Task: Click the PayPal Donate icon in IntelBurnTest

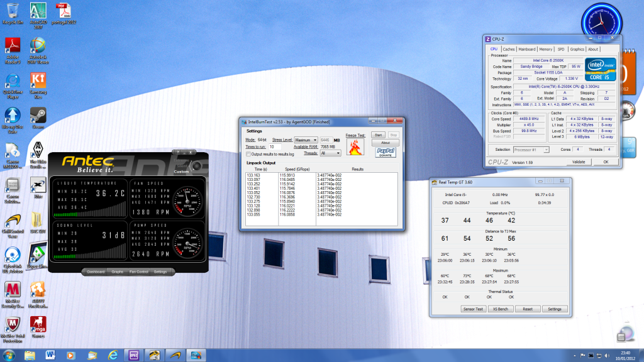Action: (386, 152)
